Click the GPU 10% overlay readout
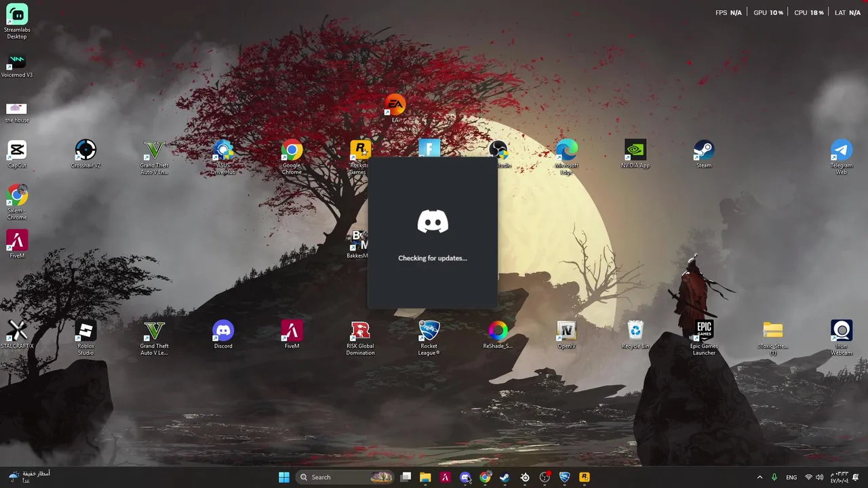 click(x=768, y=13)
